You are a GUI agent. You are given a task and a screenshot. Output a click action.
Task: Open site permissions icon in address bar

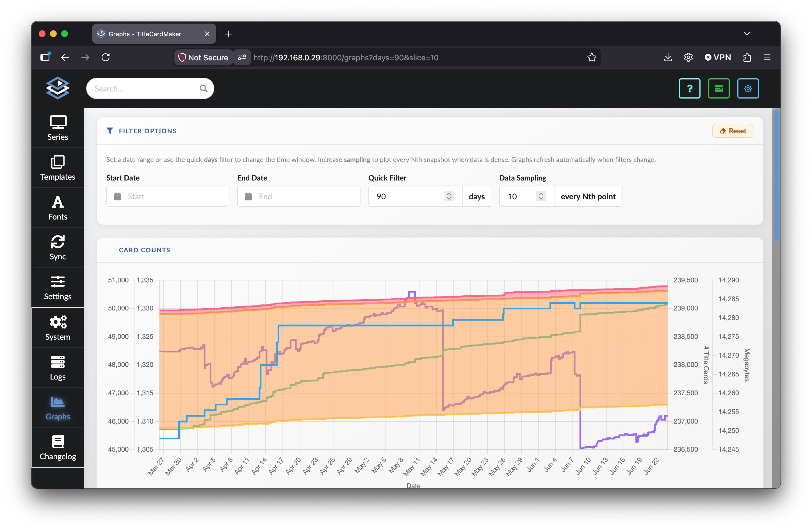(242, 57)
